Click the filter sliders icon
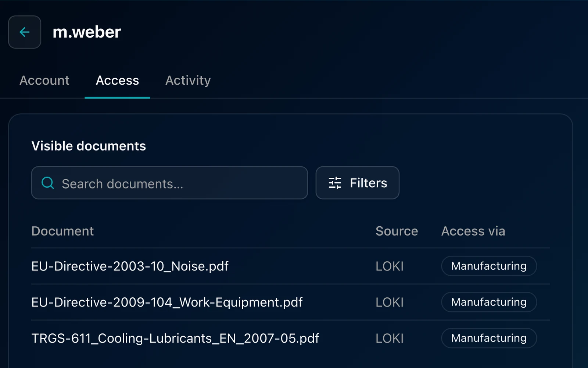 (x=335, y=183)
